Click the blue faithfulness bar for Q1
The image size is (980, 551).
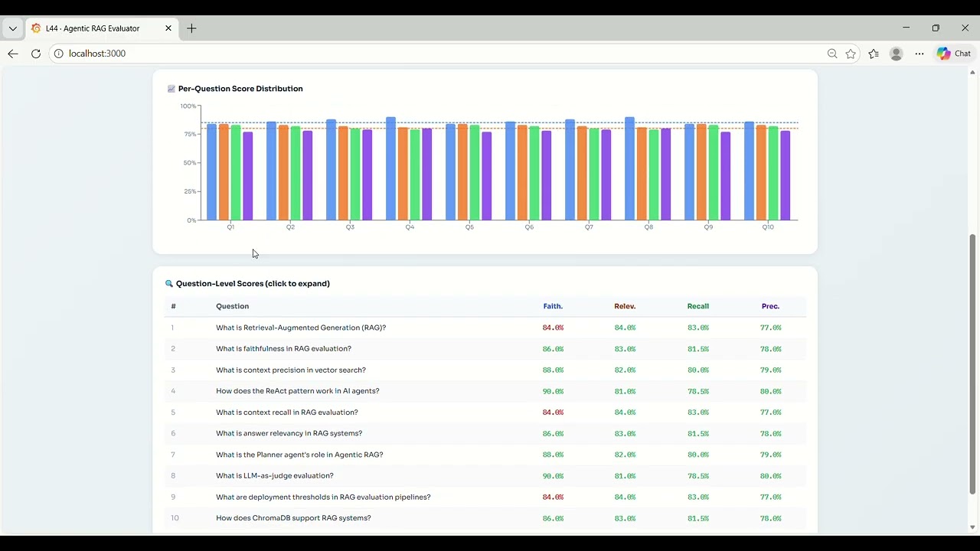(x=211, y=172)
